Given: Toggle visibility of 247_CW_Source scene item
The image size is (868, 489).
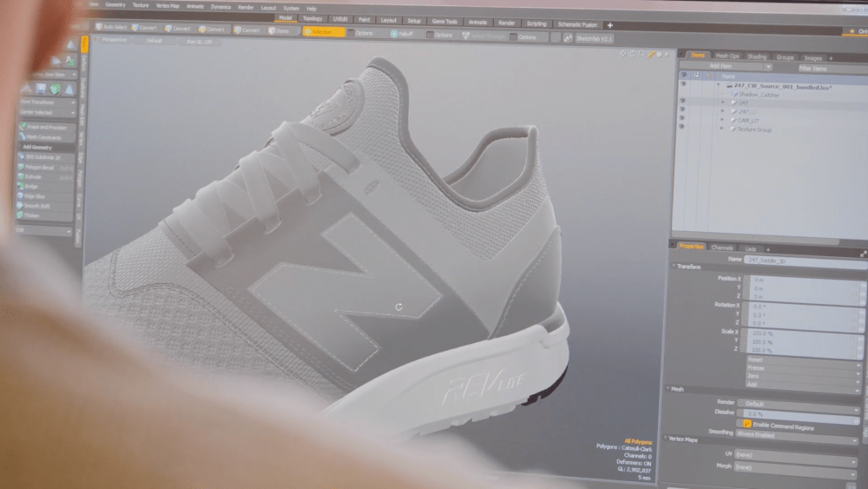Looking at the screenshot, I should pyautogui.click(x=683, y=84).
